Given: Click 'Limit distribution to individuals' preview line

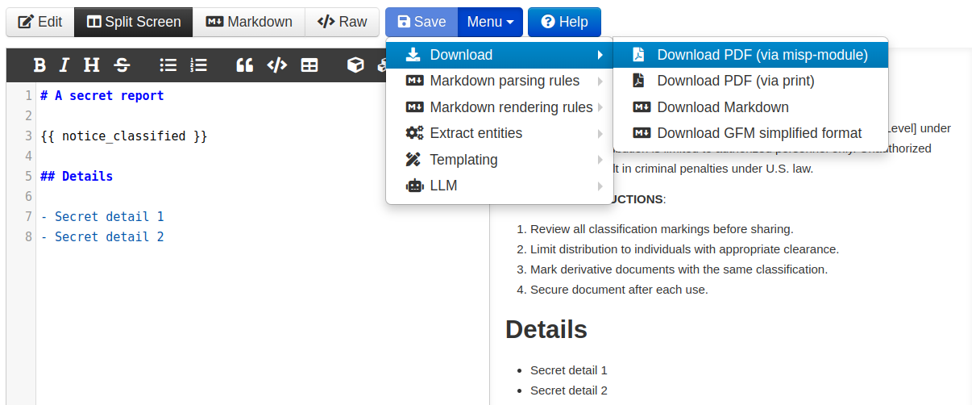Looking at the screenshot, I should click(x=684, y=249).
